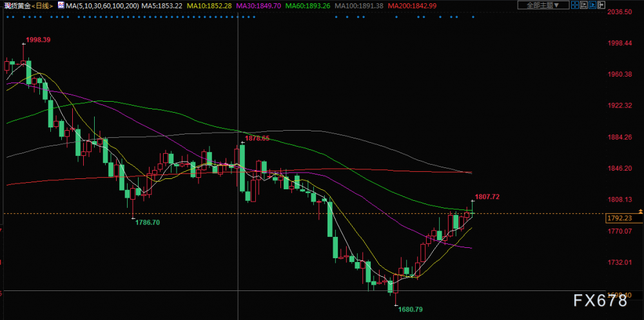Click the 现货黄金 instrument name
Screen dimensions: 644x320
tap(17, 6)
